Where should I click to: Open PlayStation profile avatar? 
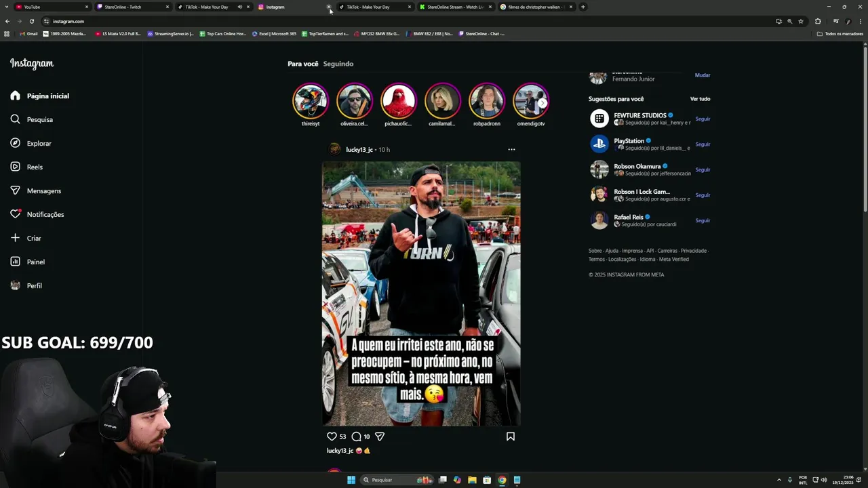599,144
